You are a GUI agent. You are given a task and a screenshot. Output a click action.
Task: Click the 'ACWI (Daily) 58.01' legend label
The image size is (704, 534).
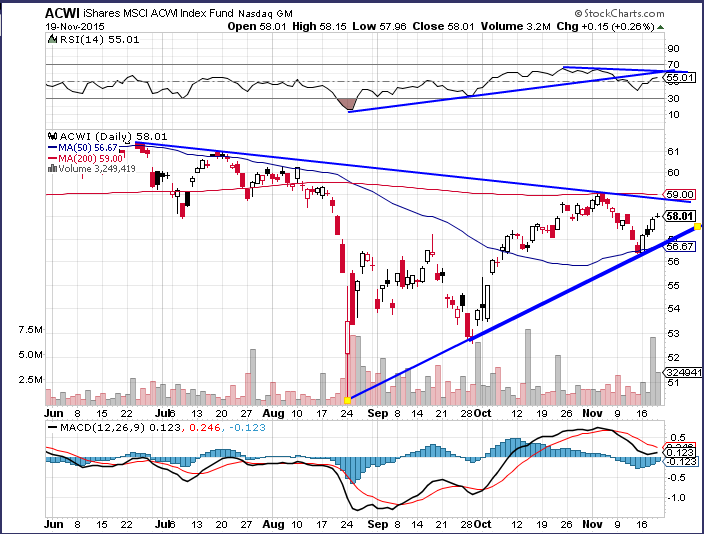(x=113, y=137)
